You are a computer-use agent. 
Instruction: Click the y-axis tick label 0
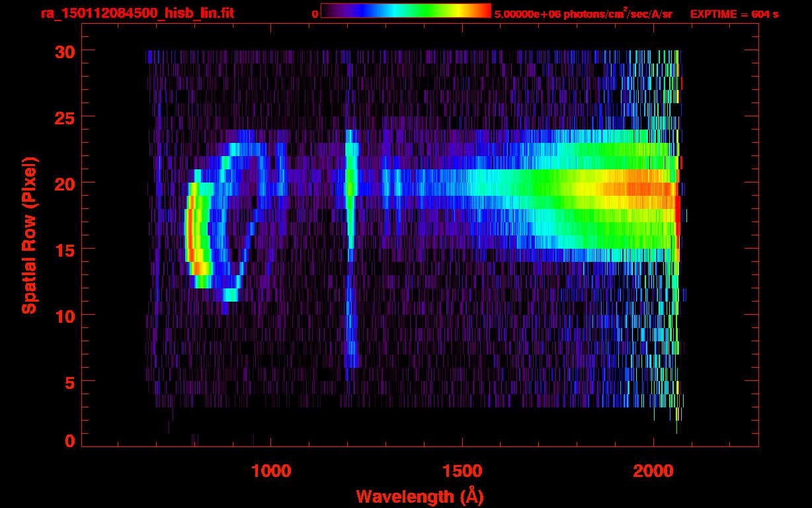click(x=69, y=441)
